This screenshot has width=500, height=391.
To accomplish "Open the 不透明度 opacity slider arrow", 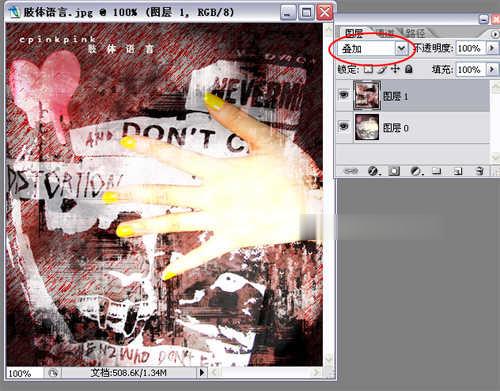I will click(492, 48).
